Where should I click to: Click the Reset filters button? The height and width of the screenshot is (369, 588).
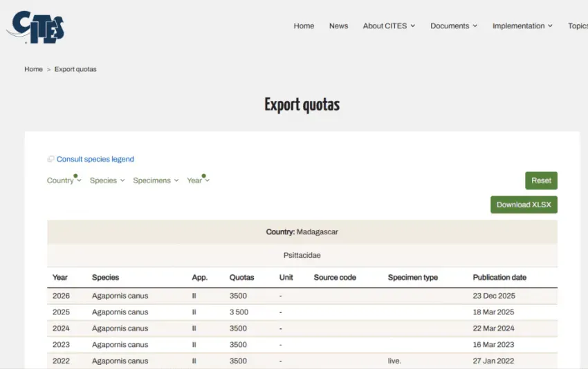[541, 180]
